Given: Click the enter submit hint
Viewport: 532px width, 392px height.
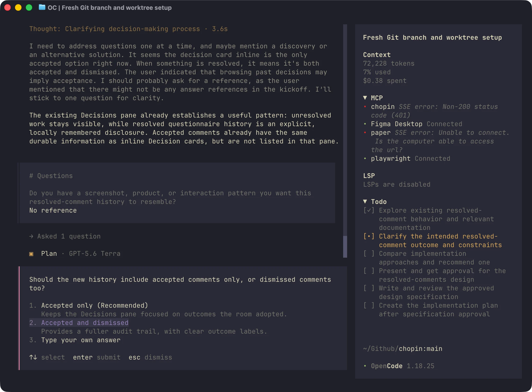Looking at the screenshot, I should (x=97, y=357).
